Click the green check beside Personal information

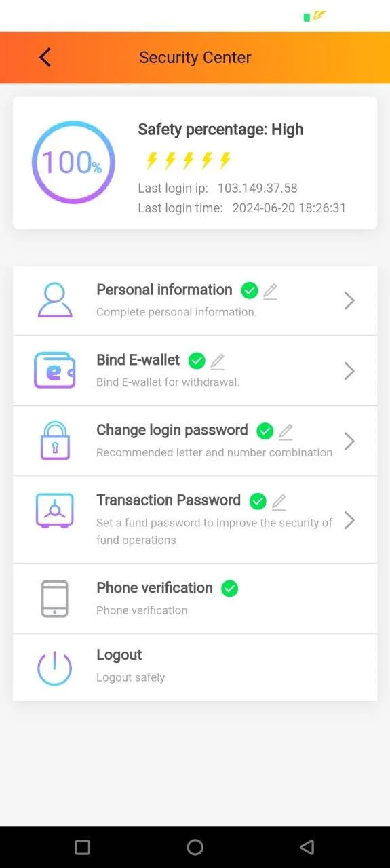250,291
